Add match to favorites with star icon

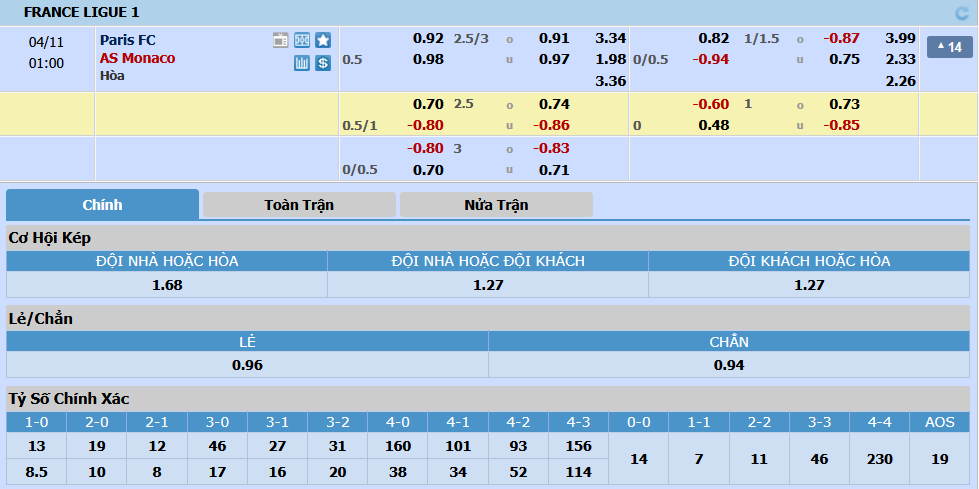pyautogui.click(x=323, y=40)
